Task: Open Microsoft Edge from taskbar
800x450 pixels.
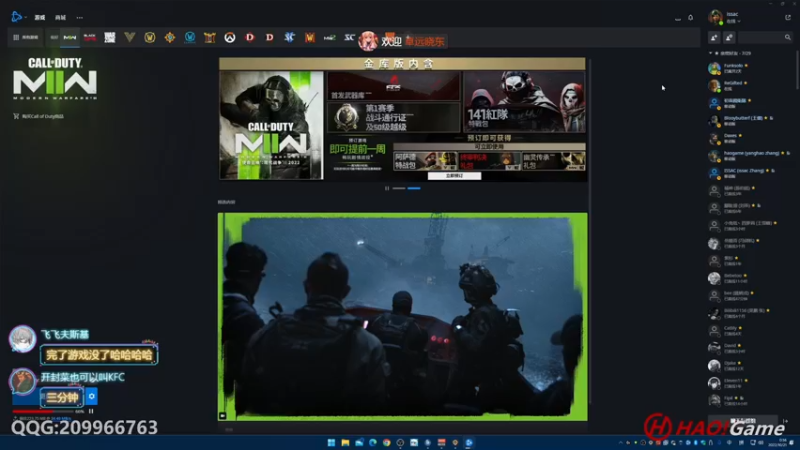Action: [373, 442]
